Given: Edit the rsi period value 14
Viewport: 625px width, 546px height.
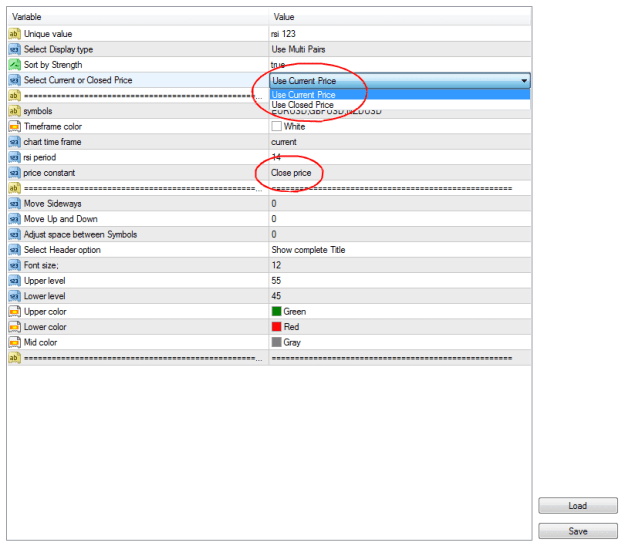Looking at the screenshot, I should point(400,157).
